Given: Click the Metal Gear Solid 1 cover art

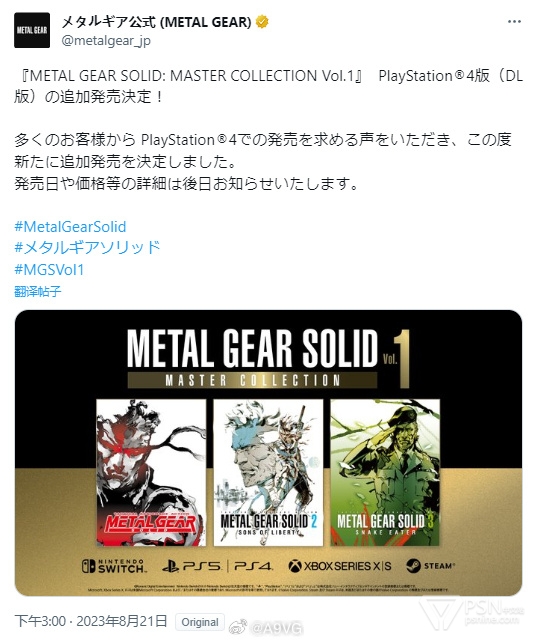Looking at the screenshot, I should pyautogui.click(x=151, y=472).
